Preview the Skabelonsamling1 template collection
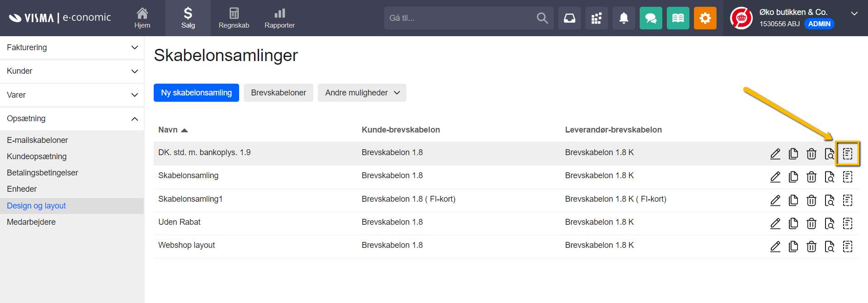This screenshot has width=868, height=303. [829, 200]
